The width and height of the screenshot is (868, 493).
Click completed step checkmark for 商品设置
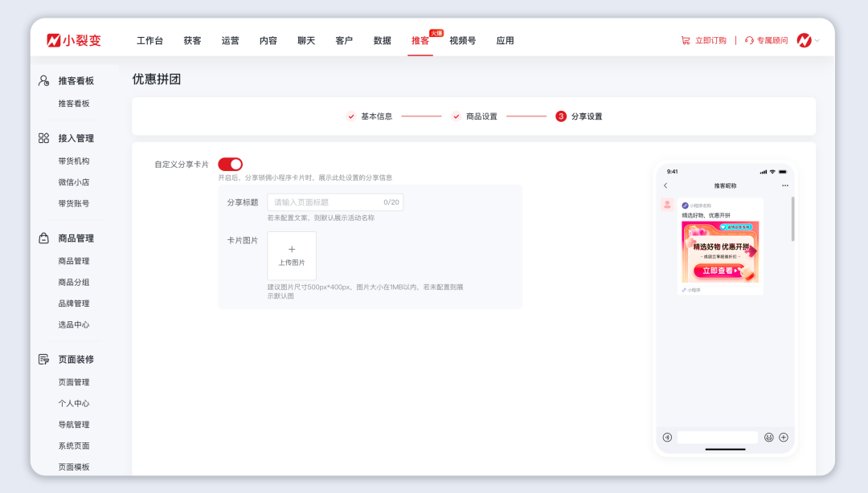point(455,116)
